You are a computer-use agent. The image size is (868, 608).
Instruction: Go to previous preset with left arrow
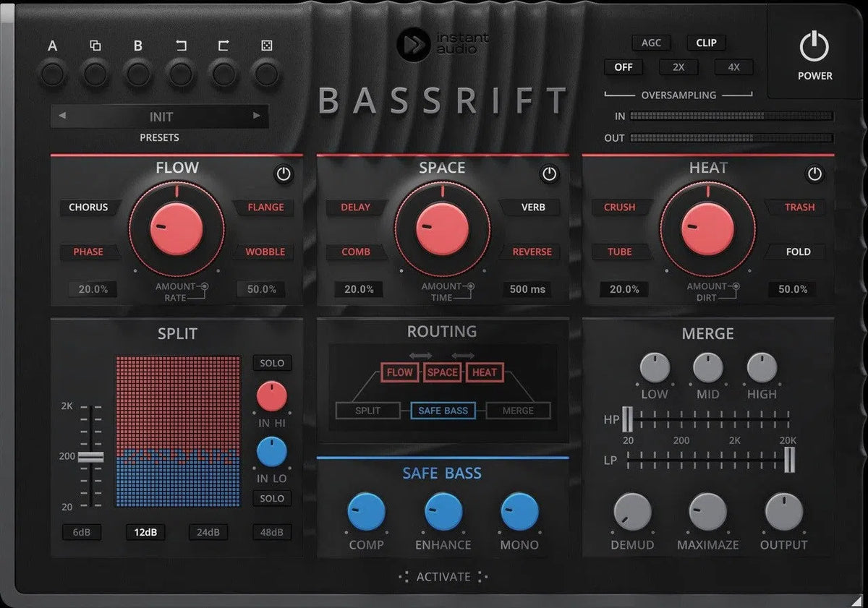[x=61, y=116]
